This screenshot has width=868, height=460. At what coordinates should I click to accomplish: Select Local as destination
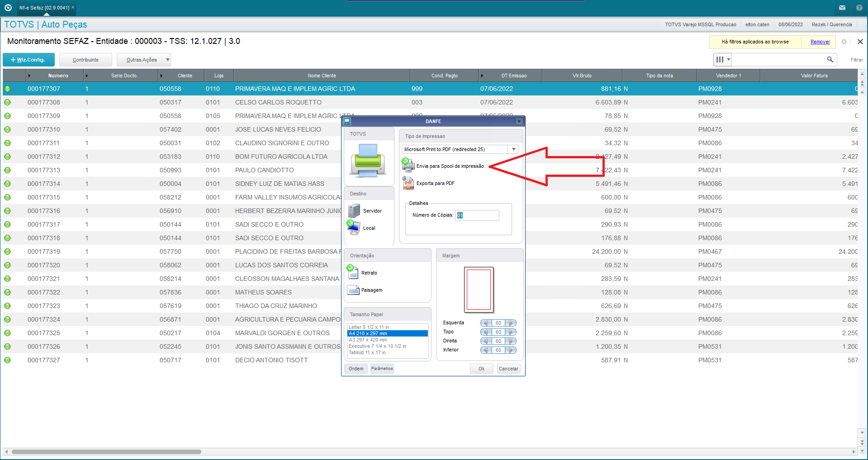point(362,228)
